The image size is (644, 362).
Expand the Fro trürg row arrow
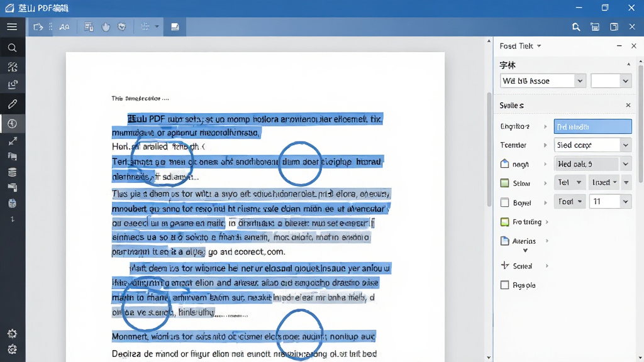547,222
